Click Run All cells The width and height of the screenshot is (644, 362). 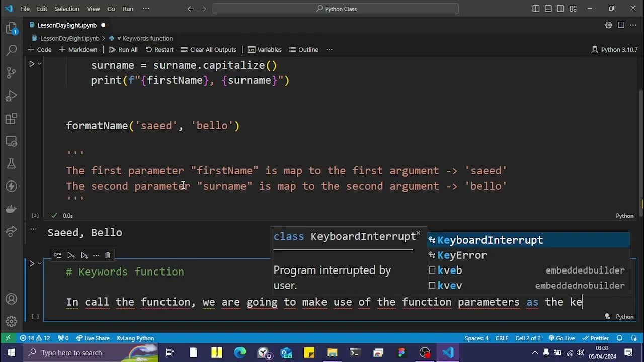(x=123, y=50)
